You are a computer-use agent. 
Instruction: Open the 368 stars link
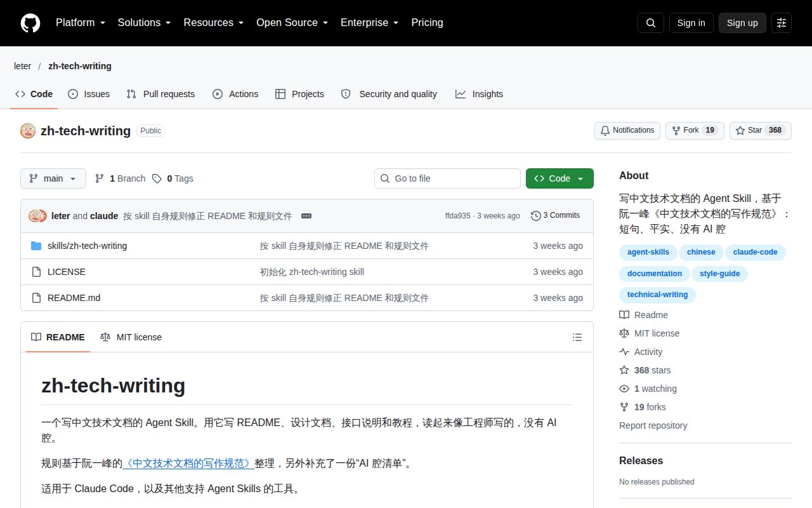(x=645, y=370)
